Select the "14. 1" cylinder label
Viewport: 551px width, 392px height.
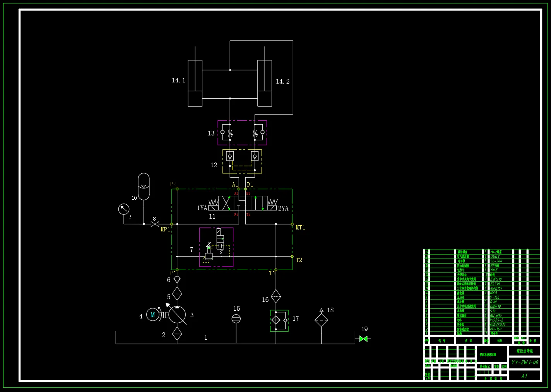click(179, 80)
